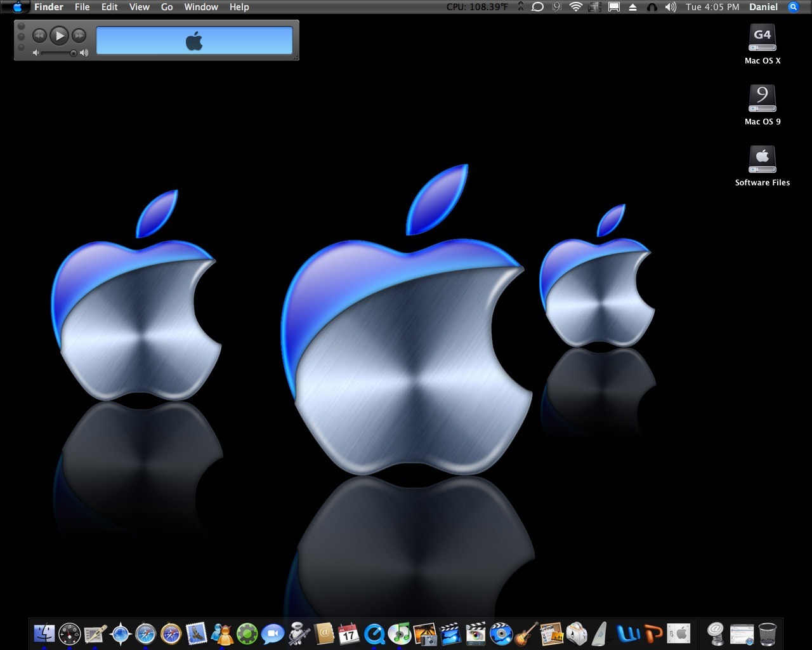
Task: Launch iChat from the dock
Action: 273,633
